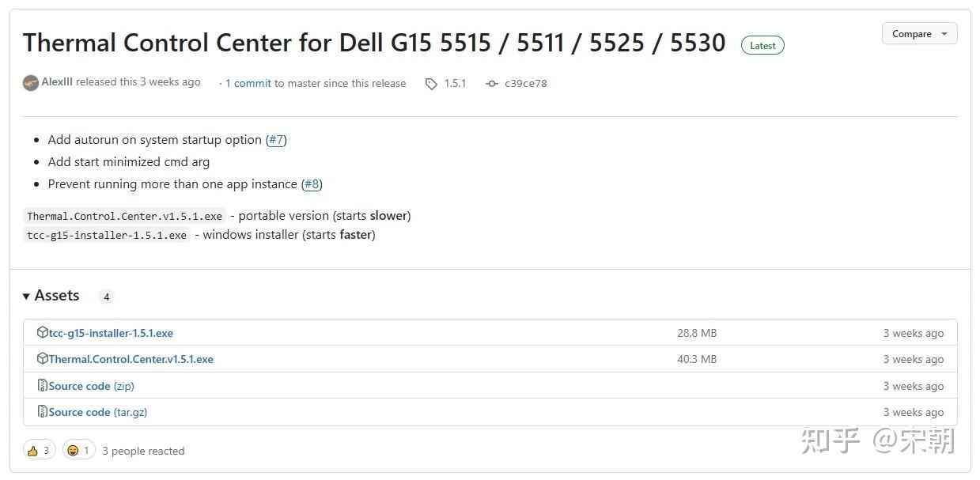Click AlexIII's avatar image
Image resolution: width=980 pixels, height=480 pixels.
point(31,83)
